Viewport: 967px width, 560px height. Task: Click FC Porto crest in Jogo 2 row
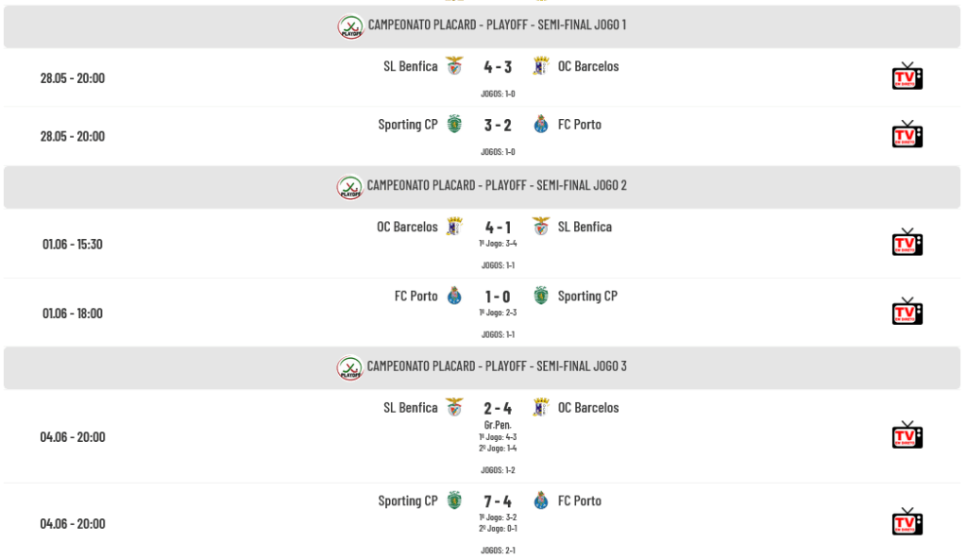coord(454,296)
